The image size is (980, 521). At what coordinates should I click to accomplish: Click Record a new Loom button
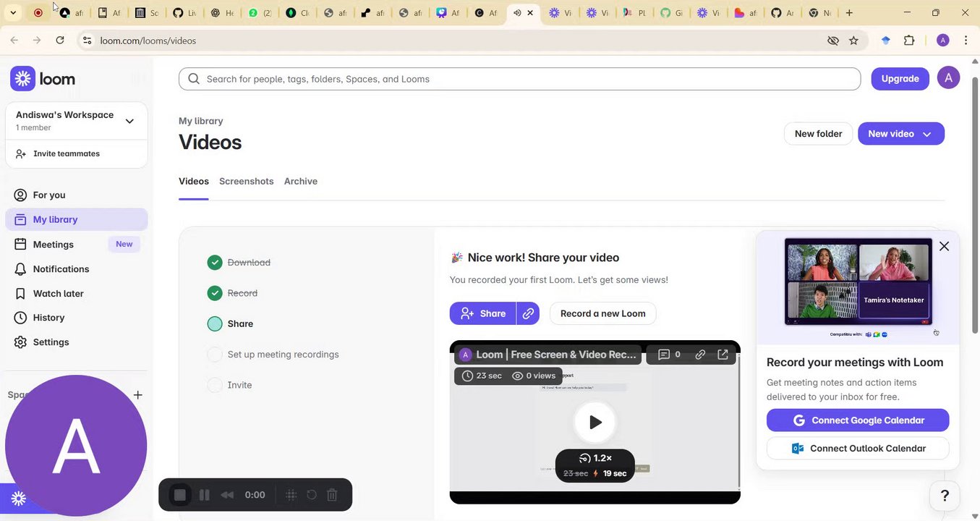coord(602,313)
